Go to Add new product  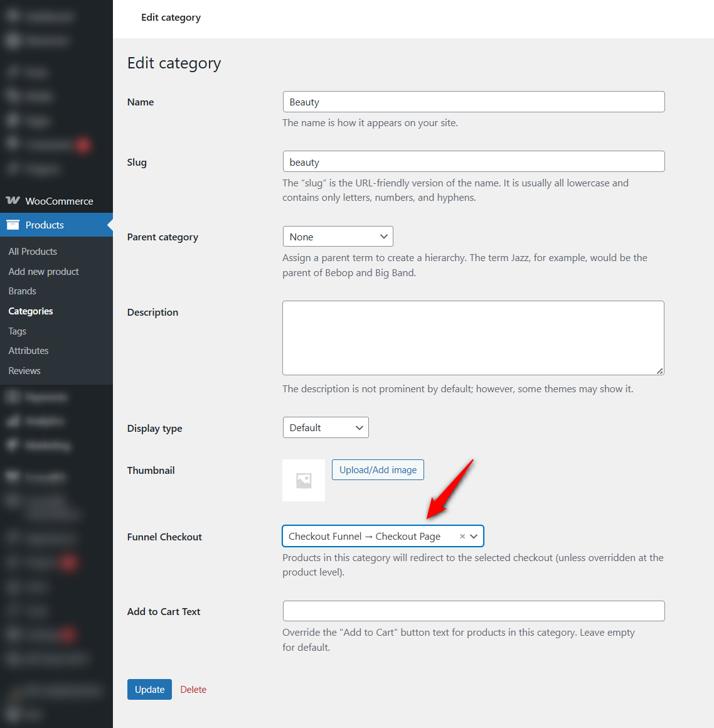click(43, 271)
